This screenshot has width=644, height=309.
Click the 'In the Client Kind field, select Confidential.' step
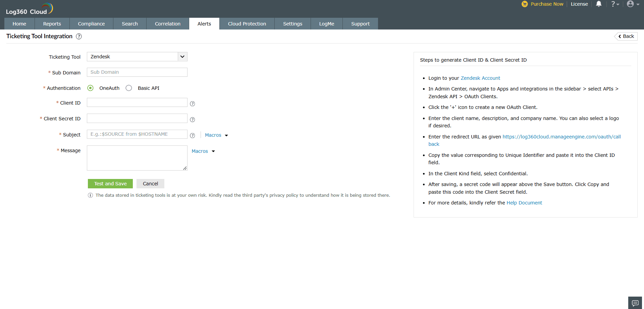478,174
